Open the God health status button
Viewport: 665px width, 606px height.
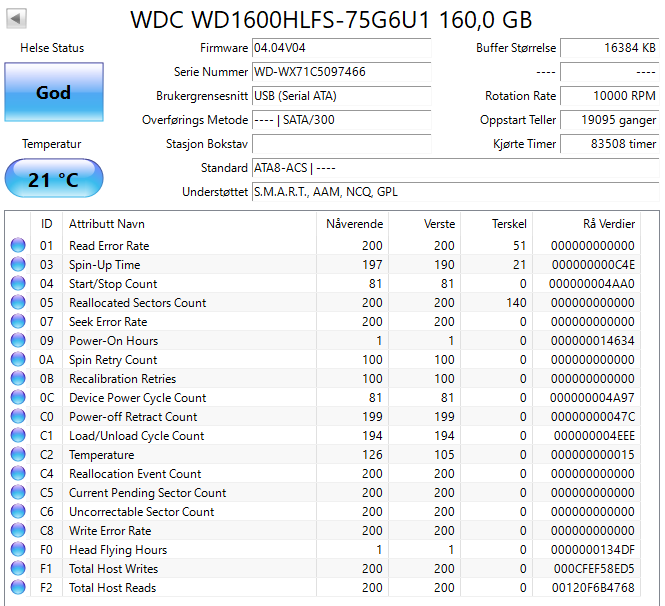coord(54,92)
